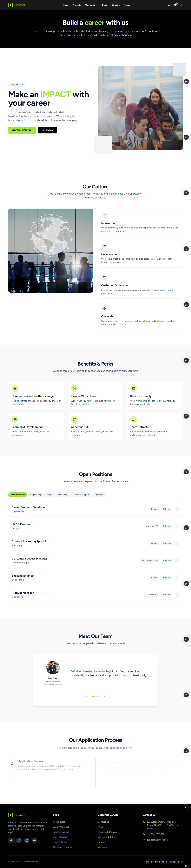Filter positions by Marketing

point(63,495)
